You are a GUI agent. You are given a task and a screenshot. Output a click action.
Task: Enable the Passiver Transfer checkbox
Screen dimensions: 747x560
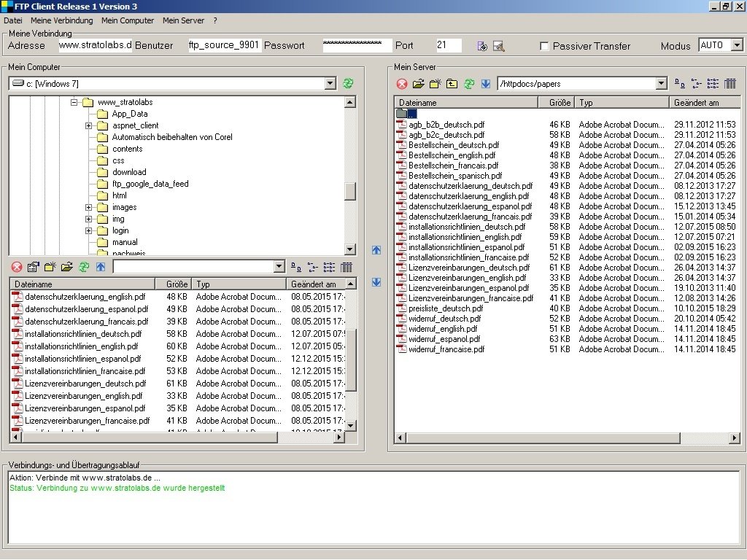[x=544, y=46]
